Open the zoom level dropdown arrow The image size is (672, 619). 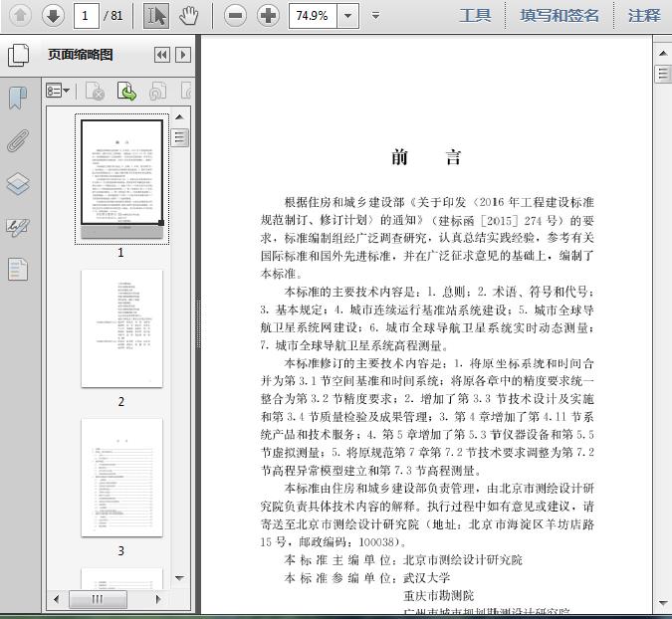pos(347,15)
